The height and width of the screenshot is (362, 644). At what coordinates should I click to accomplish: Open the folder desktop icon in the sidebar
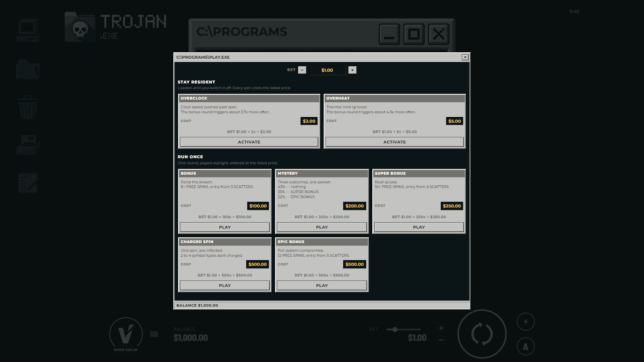tap(28, 69)
